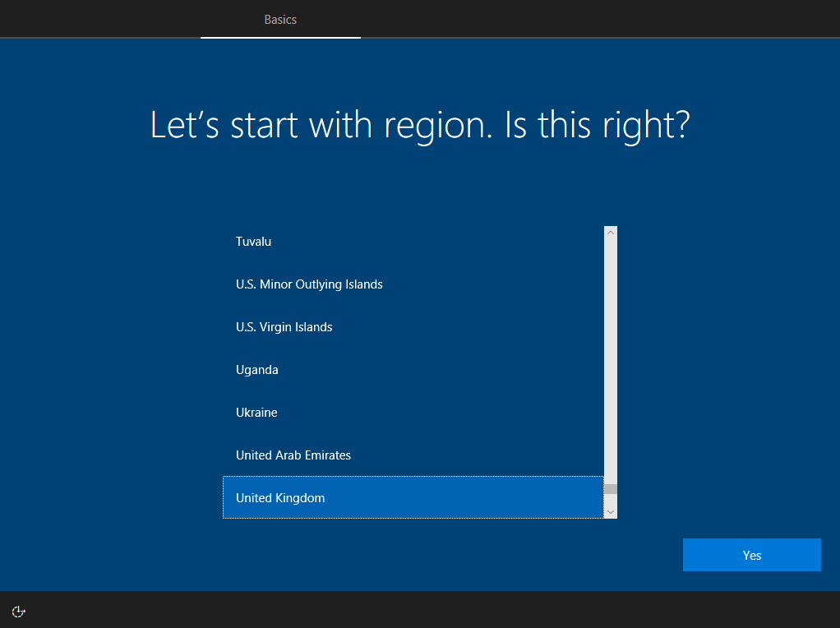Click the scrollbar thumb

point(610,488)
